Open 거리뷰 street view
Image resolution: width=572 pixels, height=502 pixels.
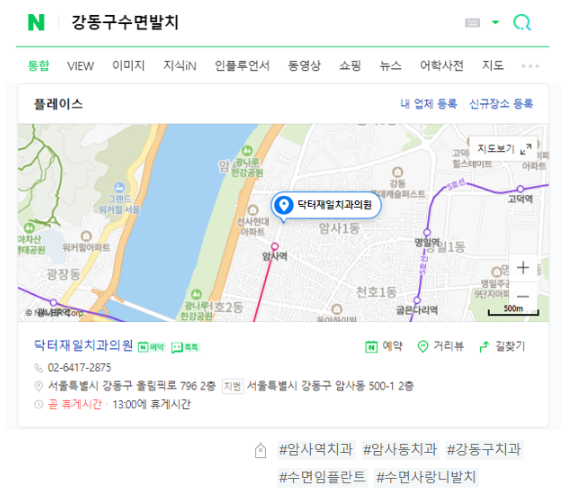[440, 346]
